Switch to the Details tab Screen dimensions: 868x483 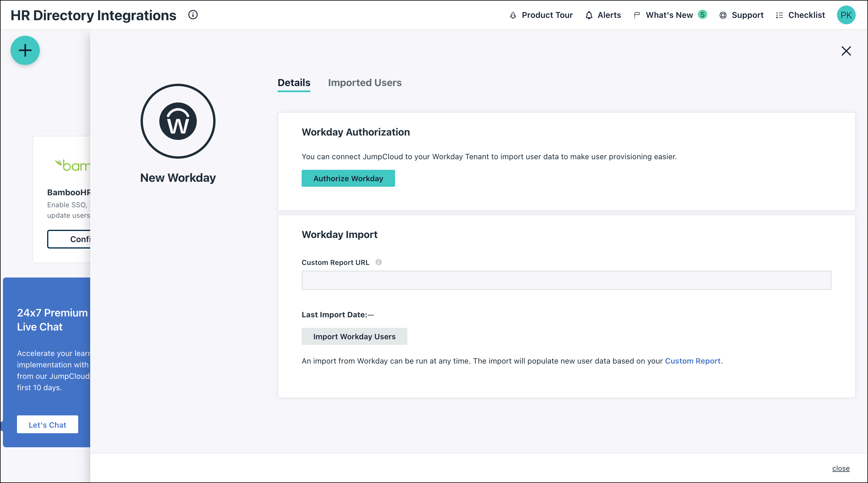[x=294, y=83]
